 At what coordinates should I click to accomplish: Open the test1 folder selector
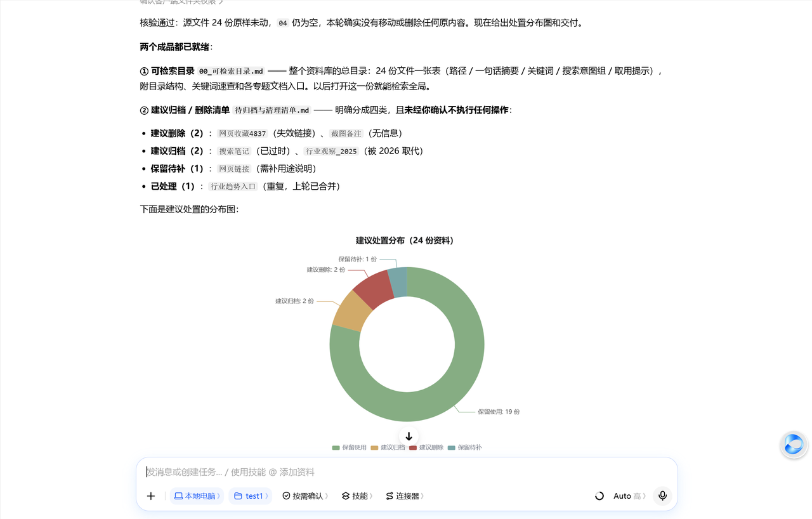pos(251,496)
